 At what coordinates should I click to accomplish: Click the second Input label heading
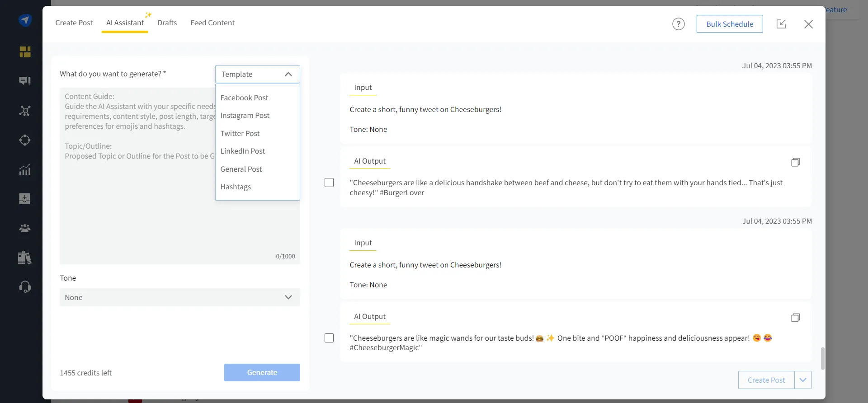(x=363, y=243)
